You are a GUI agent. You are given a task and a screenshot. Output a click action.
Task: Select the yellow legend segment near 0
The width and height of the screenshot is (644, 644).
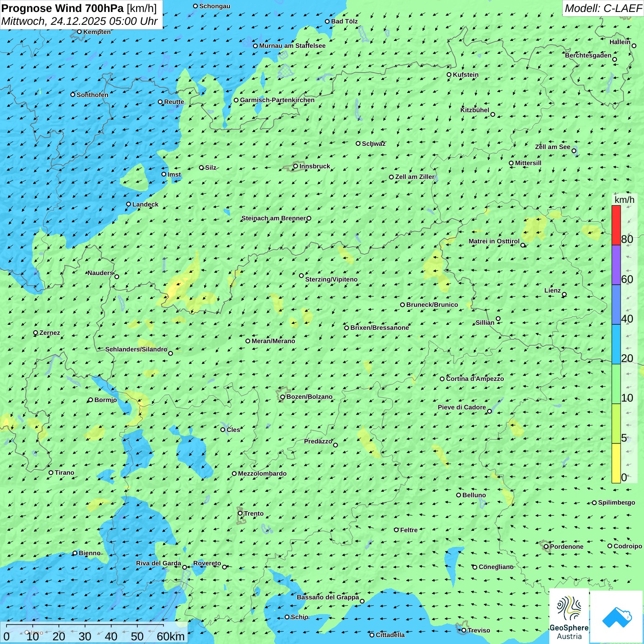pos(616,463)
